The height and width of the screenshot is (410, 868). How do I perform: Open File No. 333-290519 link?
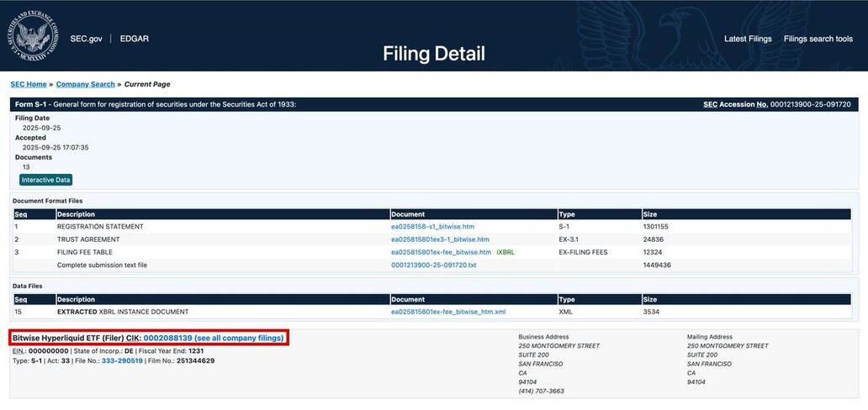pos(122,360)
